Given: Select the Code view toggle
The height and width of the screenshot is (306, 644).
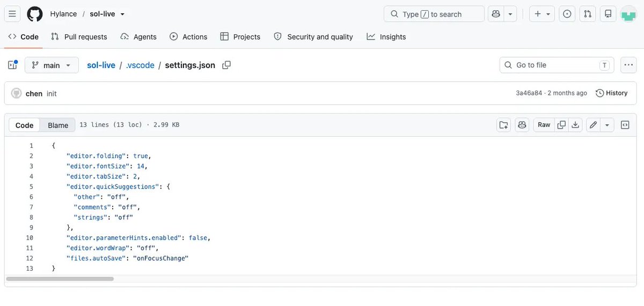Looking at the screenshot, I should 24,125.
